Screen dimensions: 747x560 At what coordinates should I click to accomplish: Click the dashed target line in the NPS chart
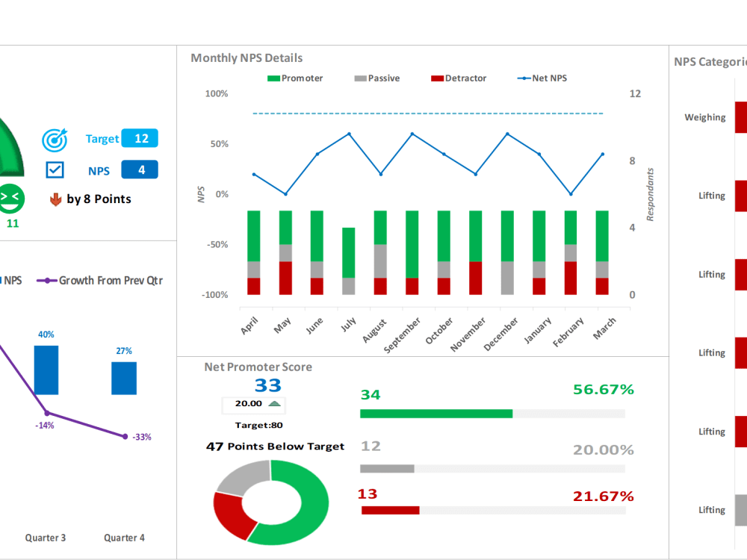point(426,113)
